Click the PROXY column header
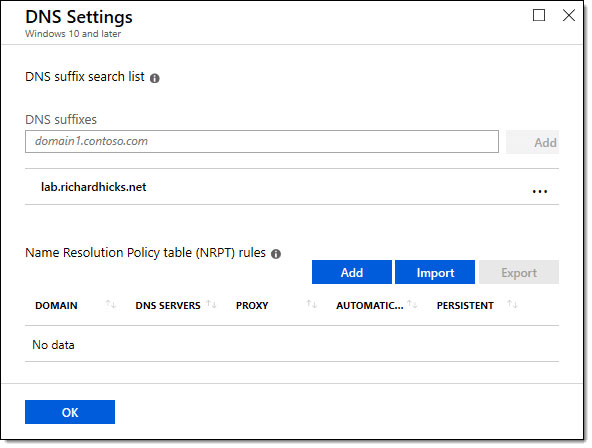Screen dimensions: 592x448 tap(252, 305)
